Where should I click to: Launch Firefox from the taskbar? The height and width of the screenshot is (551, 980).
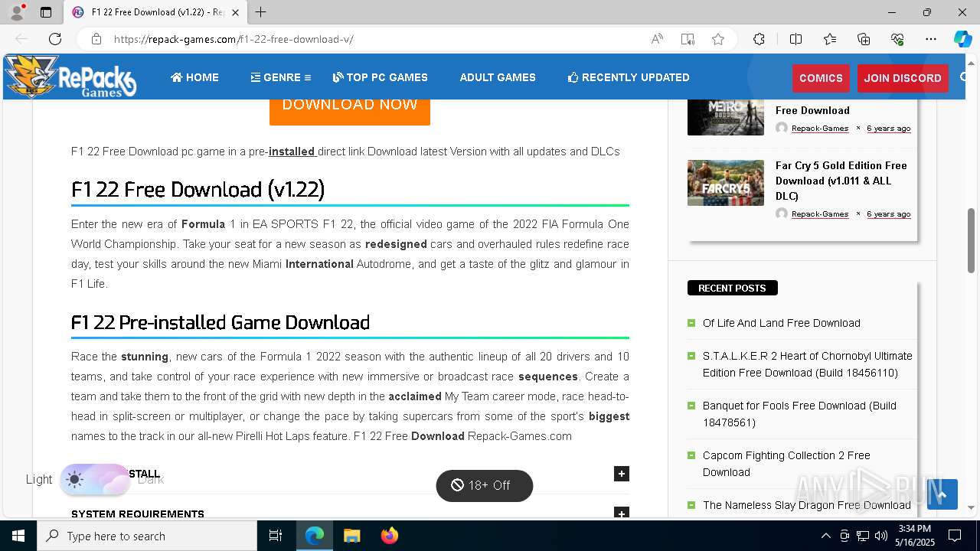pos(389,536)
